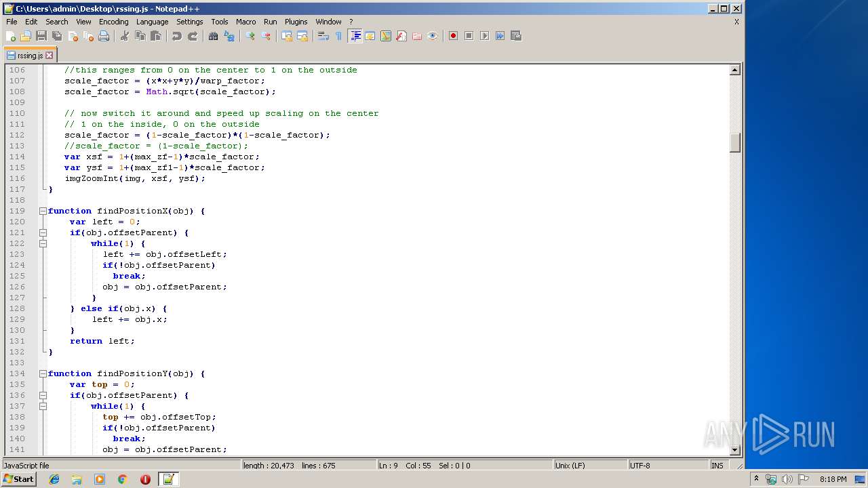Open Folder as Workspace panel icon
This screenshot has height=488, width=868.
(x=417, y=36)
